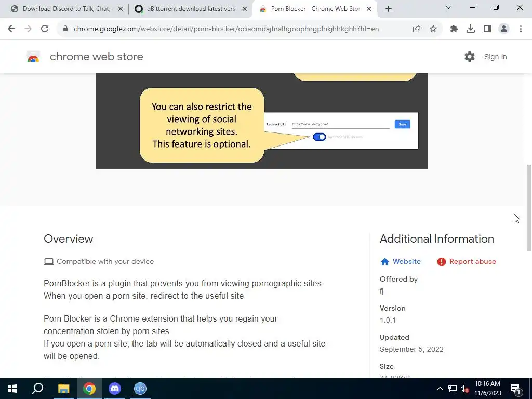Open the extension's Website link
Image resolution: width=532 pixels, height=399 pixels.
406,262
